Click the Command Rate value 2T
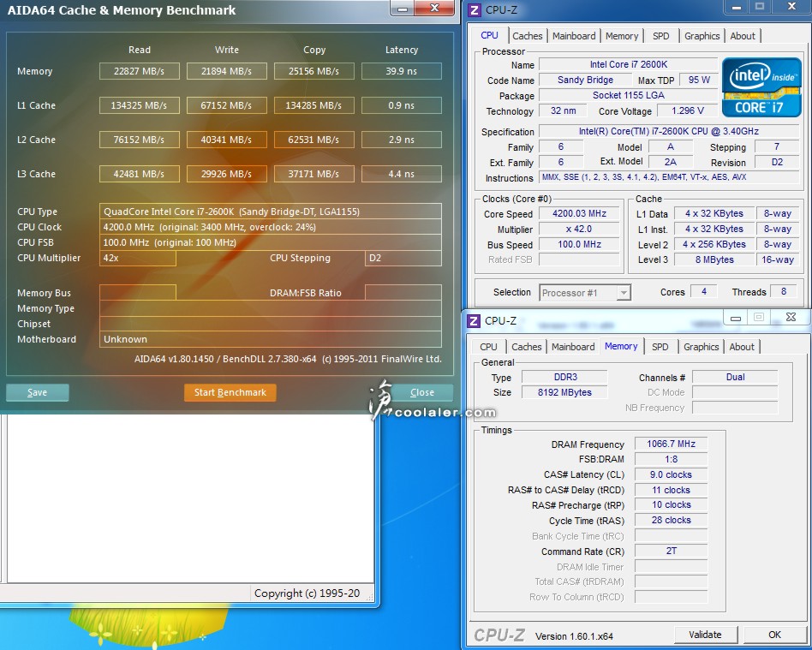The width and height of the screenshot is (812, 650). [672, 551]
